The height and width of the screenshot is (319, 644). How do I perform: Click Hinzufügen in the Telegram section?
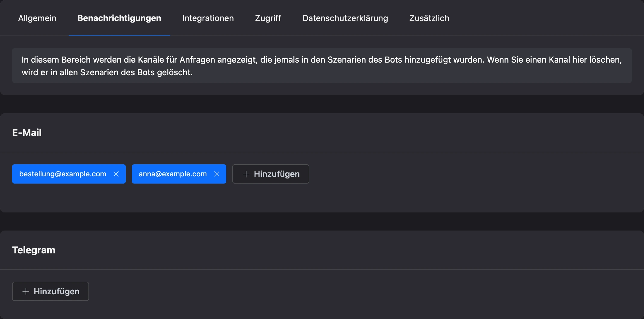click(50, 291)
